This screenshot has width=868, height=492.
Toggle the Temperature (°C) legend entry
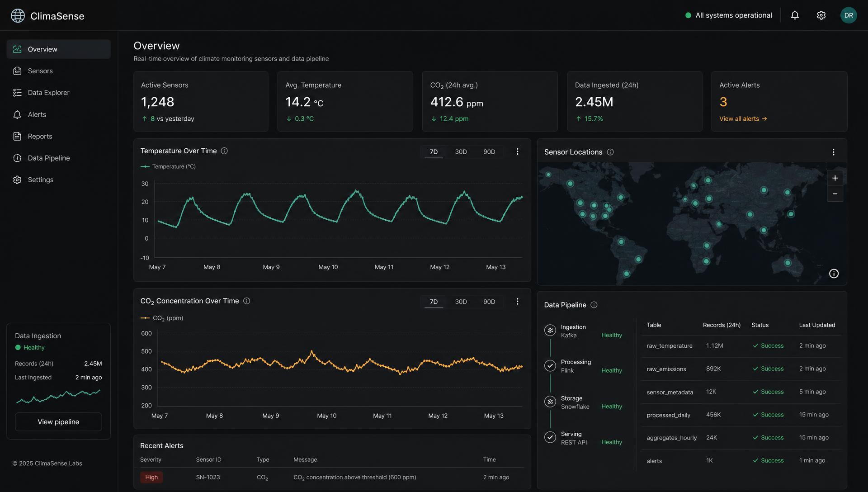[168, 166]
